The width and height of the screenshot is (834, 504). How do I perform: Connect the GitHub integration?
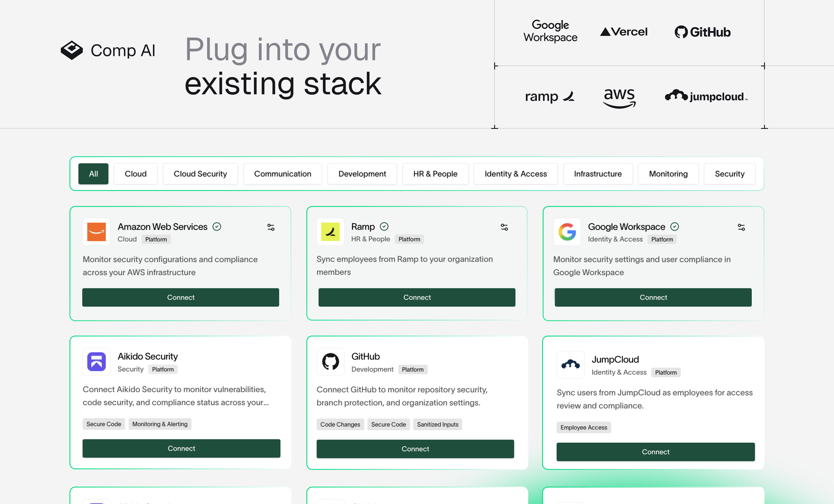coord(415,449)
